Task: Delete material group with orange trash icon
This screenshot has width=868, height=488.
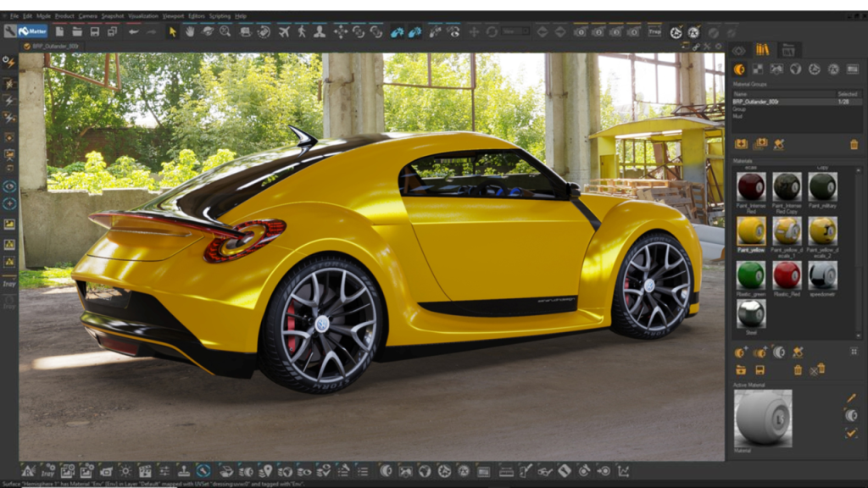Action: 854,144
